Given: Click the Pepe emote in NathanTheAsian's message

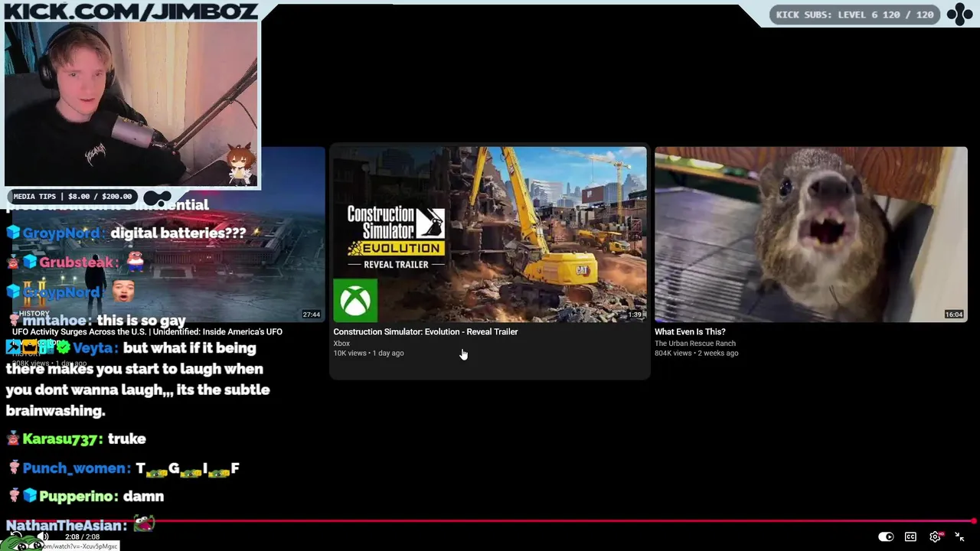Looking at the screenshot, I should pyautogui.click(x=144, y=524).
